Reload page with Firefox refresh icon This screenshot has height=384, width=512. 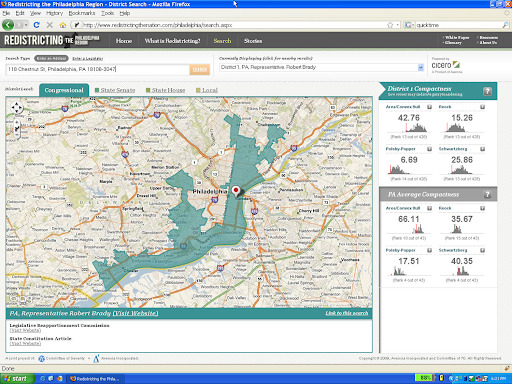click(x=37, y=25)
